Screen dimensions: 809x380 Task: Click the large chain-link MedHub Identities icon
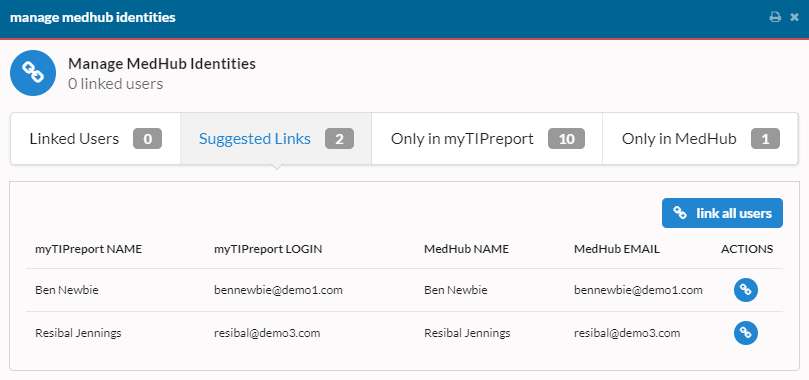33,73
